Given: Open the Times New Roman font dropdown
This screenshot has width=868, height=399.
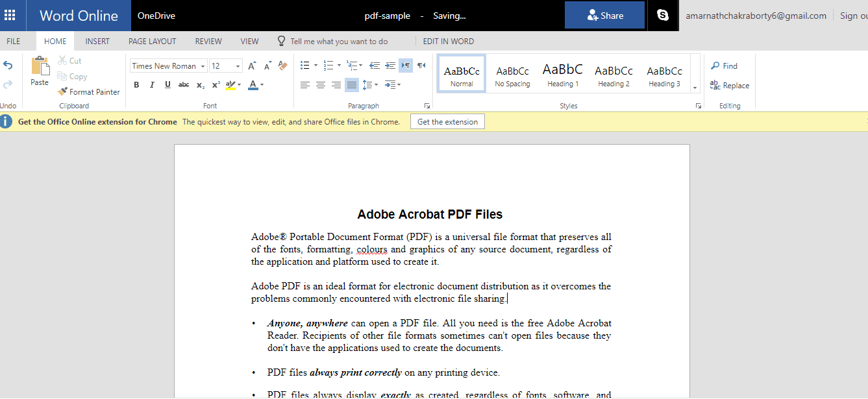Looking at the screenshot, I should [169, 66].
